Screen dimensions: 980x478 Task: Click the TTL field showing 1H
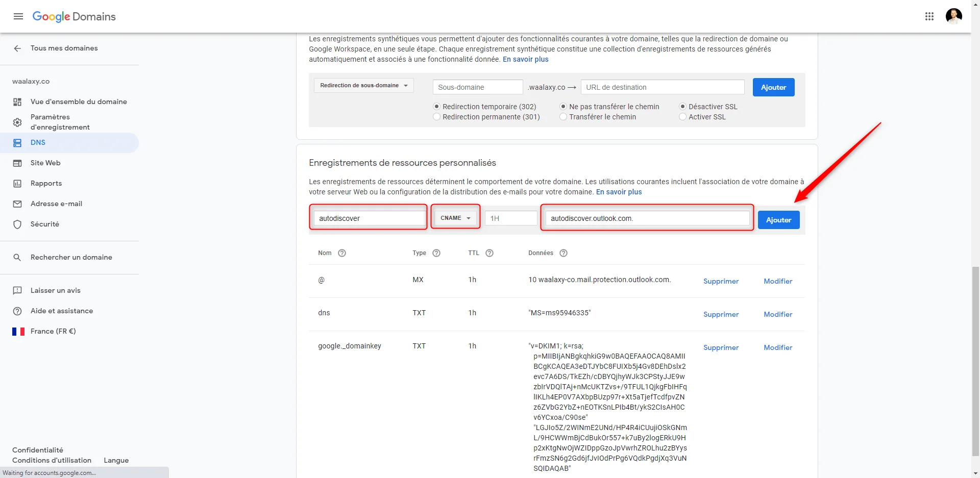[x=511, y=218]
